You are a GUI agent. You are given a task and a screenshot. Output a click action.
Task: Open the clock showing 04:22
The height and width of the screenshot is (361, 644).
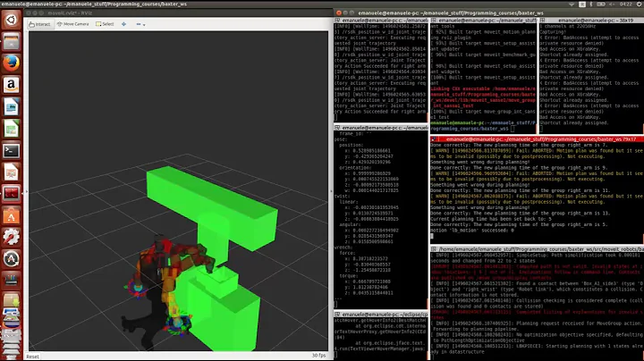tap(625, 4)
